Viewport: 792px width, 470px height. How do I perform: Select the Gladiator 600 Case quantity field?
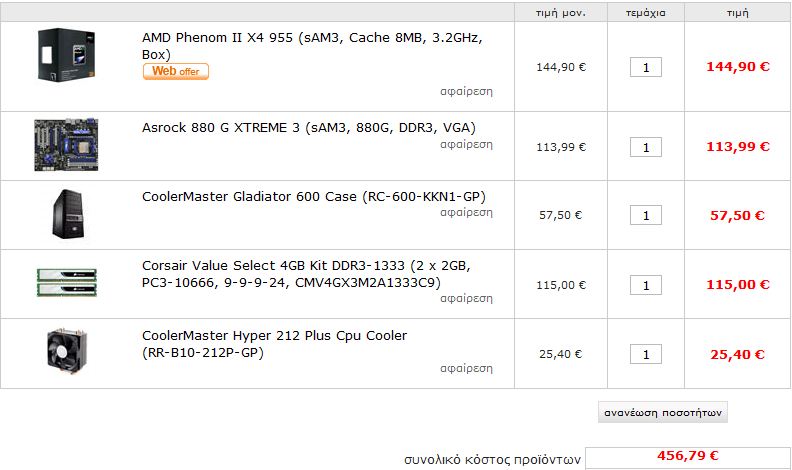pos(646,215)
